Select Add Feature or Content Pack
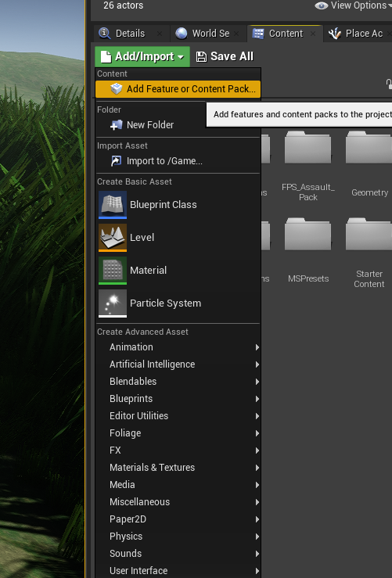Viewport: 392px width, 578px height. (178, 89)
